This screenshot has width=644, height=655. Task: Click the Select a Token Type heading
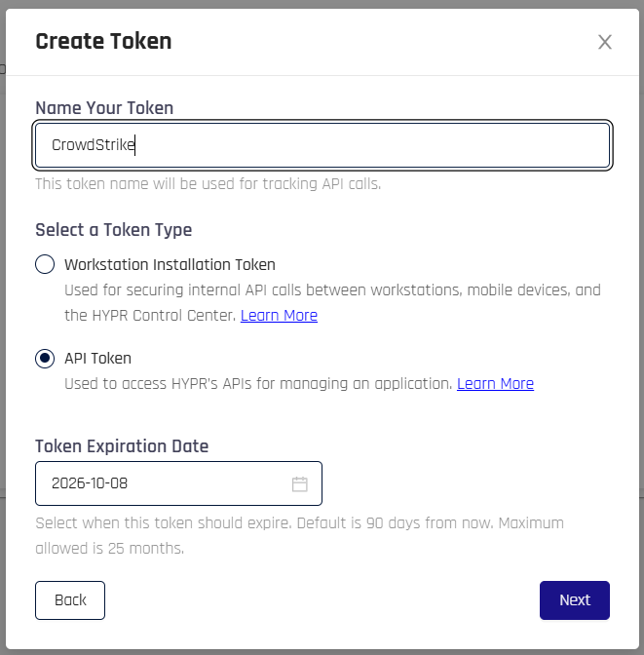pyautogui.click(x=114, y=230)
